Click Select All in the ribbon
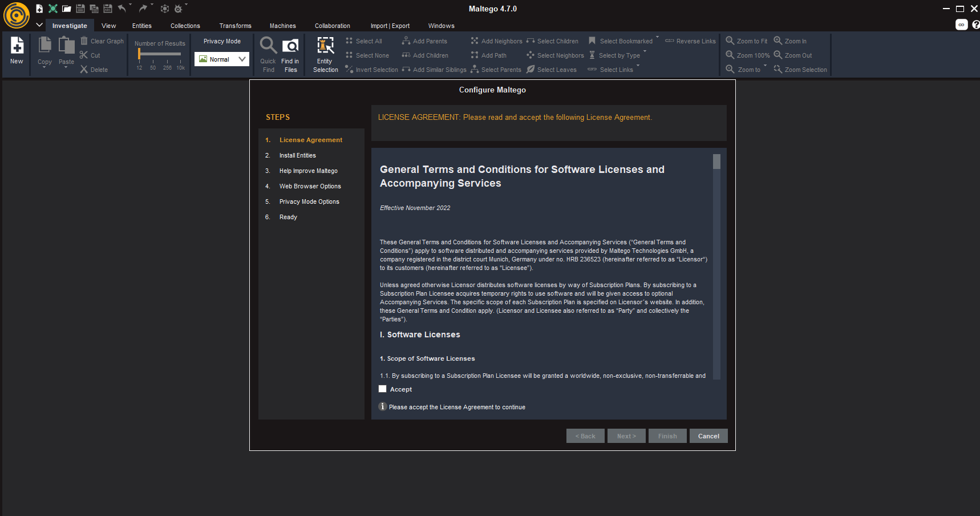Viewport: 980px width, 516px height. pos(364,41)
